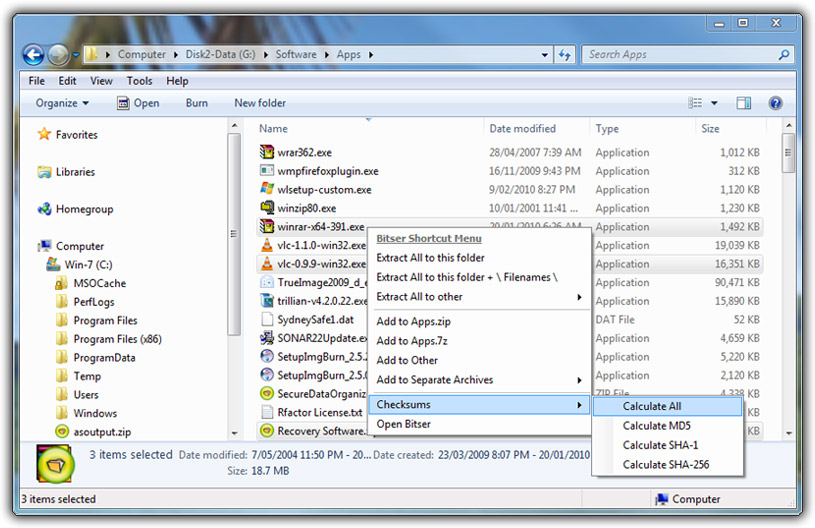Click the folder icon in address bar

pyautogui.click(x=91, y=54)
